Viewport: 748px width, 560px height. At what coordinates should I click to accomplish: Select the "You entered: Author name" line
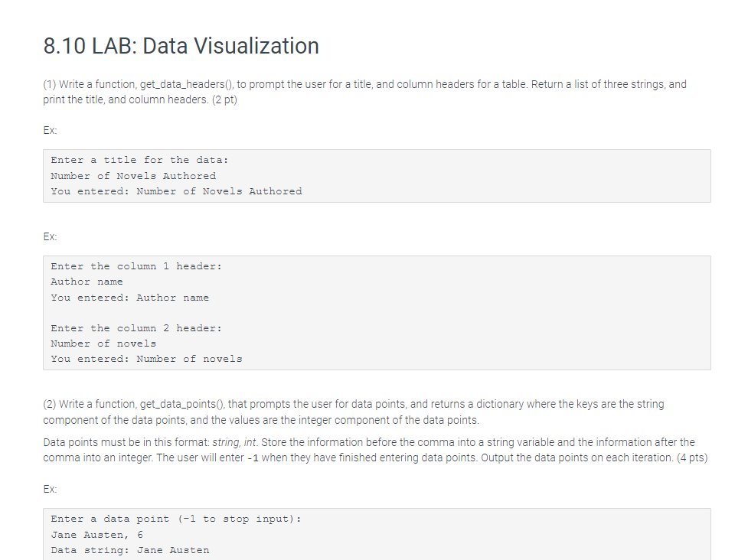(x=129, y=298)
